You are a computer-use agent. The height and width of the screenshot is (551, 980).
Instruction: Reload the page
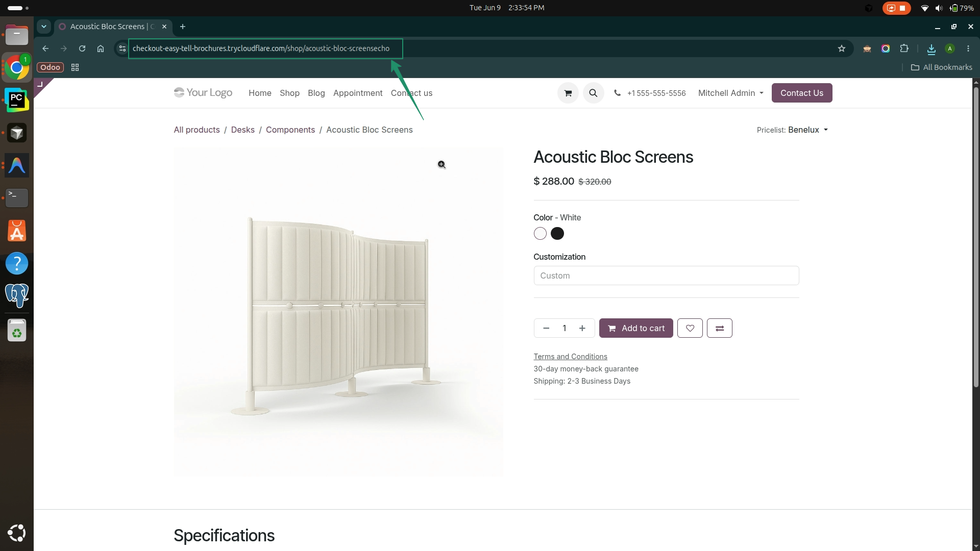(82, 48)
